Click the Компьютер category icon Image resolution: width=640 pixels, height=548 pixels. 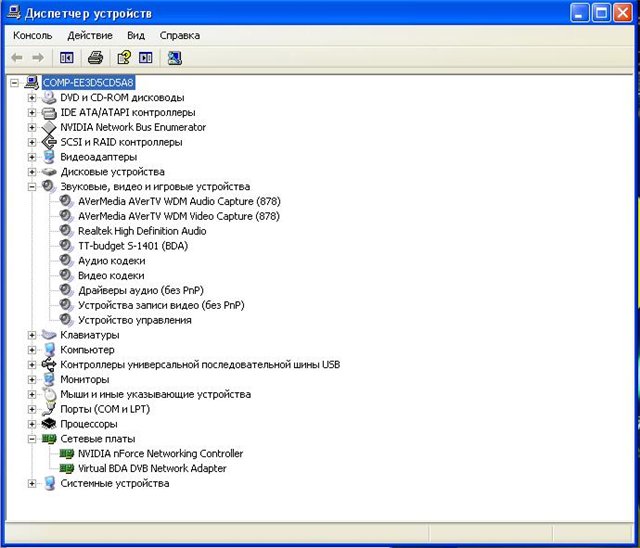pos(49,350)
